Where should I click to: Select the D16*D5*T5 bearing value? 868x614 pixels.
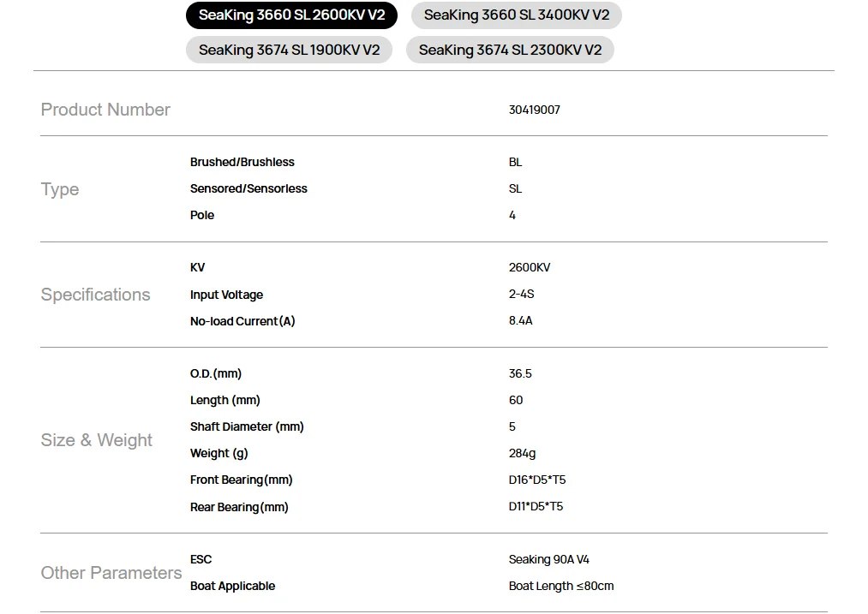537,480
